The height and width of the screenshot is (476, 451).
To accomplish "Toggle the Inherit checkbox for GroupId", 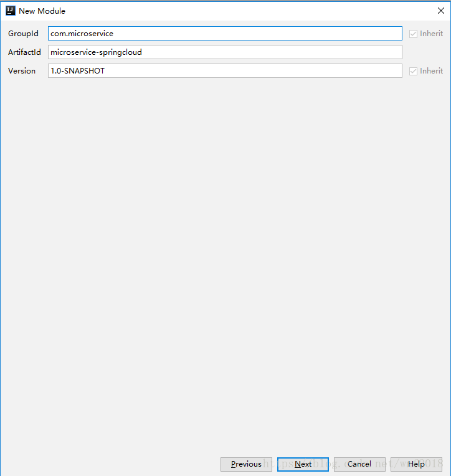I will coord(413,34).
